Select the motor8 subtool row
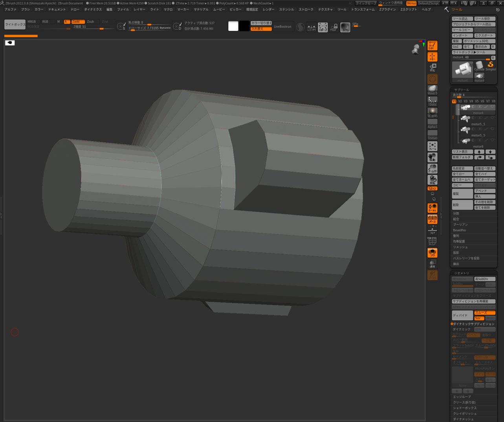Viewport: 504px width, 422px height. 477,143
